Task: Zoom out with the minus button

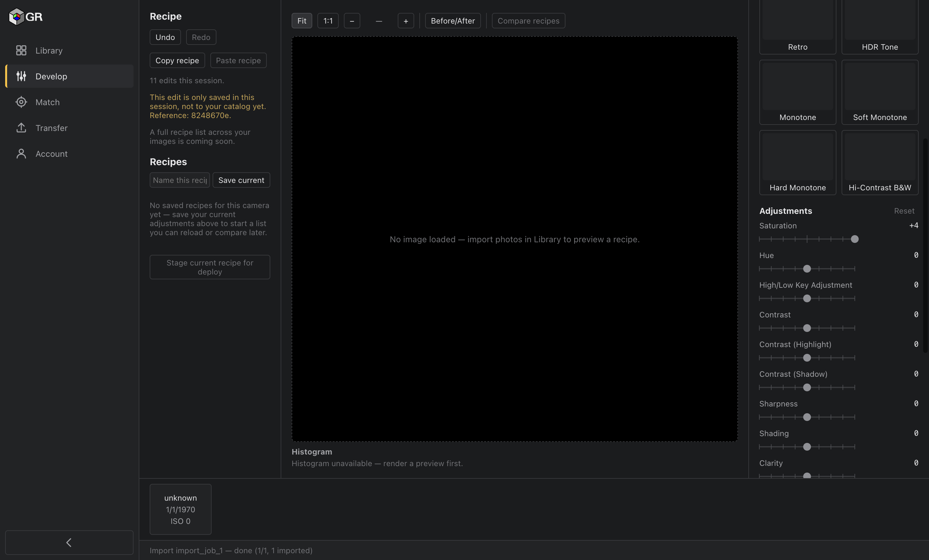Action: click(352, 21)
